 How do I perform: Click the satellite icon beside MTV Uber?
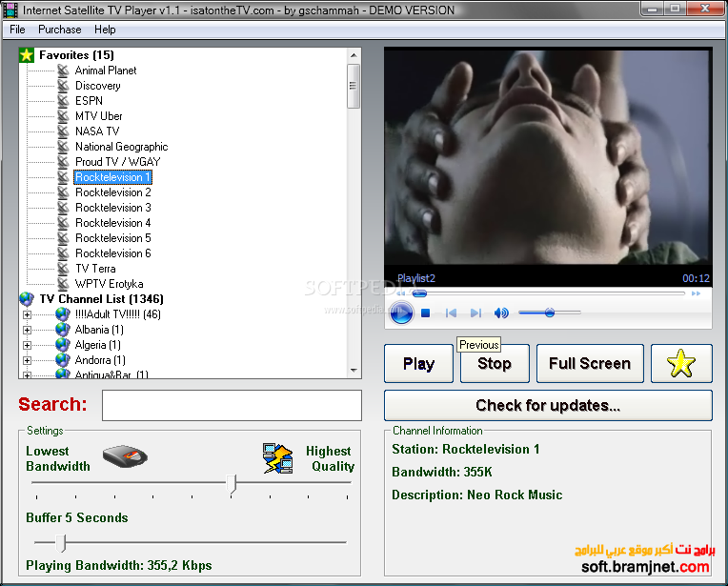63,116
